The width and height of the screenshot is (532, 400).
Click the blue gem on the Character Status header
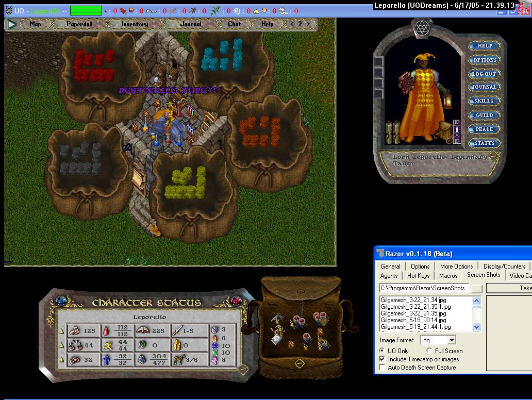tap(61, 301)
